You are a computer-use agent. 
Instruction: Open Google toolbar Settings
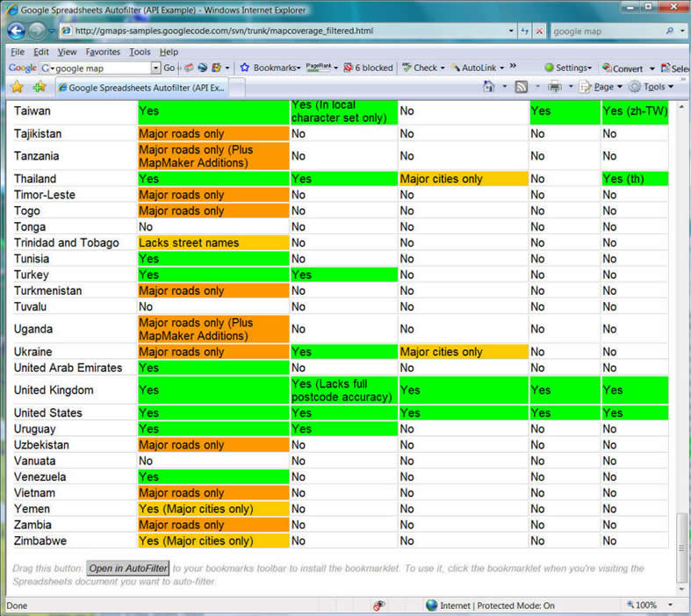tap(567, 68)
